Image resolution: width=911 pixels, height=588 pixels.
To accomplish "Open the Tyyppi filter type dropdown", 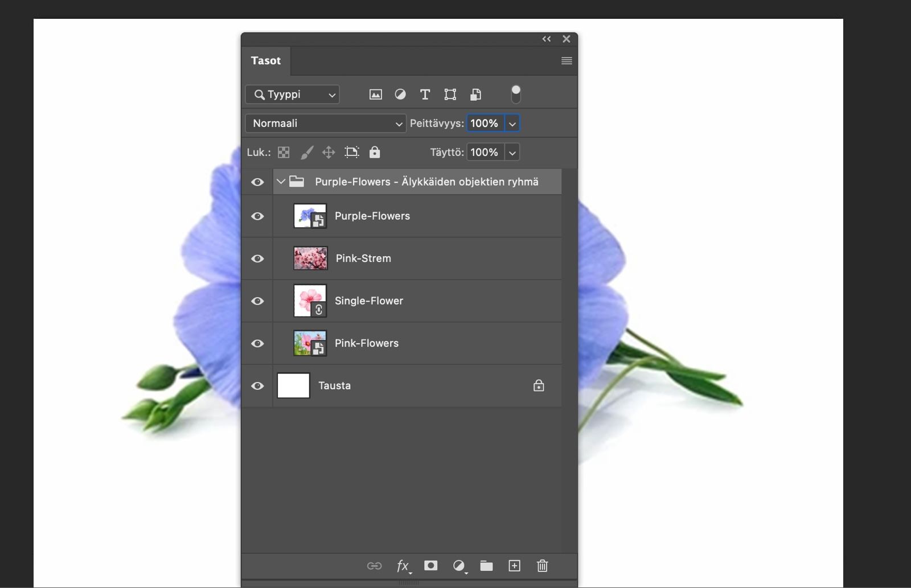I will coord(293,94).
